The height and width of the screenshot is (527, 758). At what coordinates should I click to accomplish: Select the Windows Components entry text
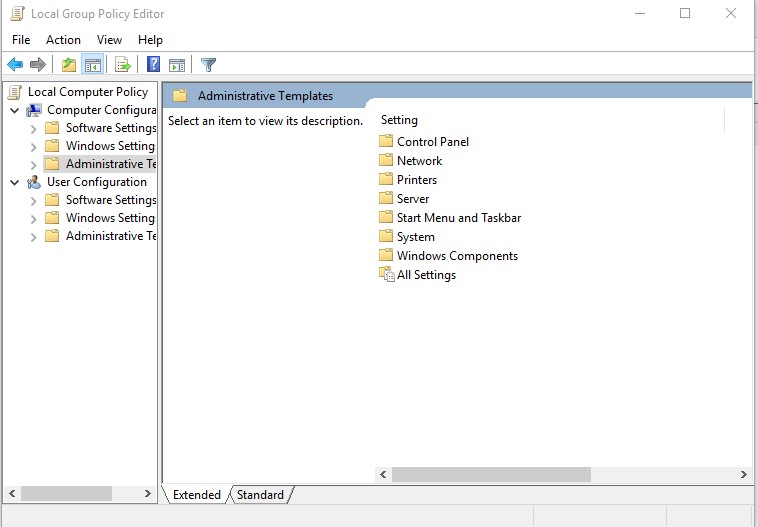[x=457, y=256]
